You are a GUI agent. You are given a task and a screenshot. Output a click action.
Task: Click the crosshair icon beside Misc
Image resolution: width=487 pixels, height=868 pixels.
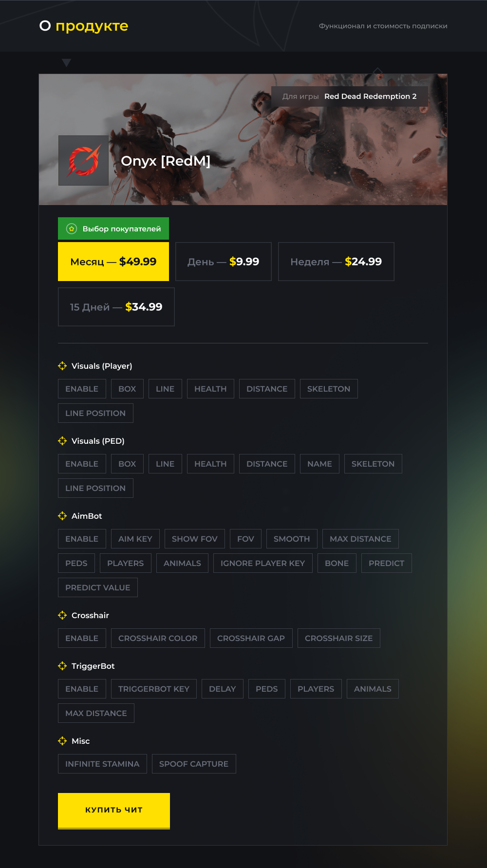62,741
